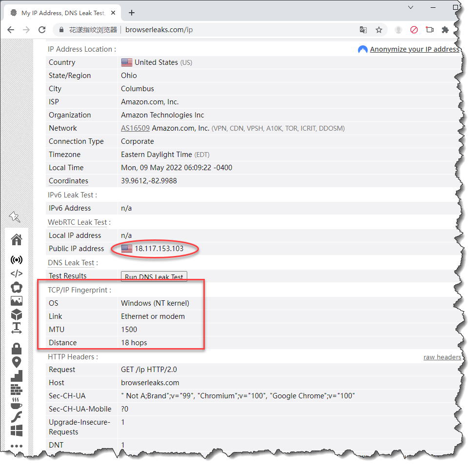This screenshot has width=476, height=470.
Task: Click the Eastern Daylight Time timezone value
Action: (x=165, y=155)
